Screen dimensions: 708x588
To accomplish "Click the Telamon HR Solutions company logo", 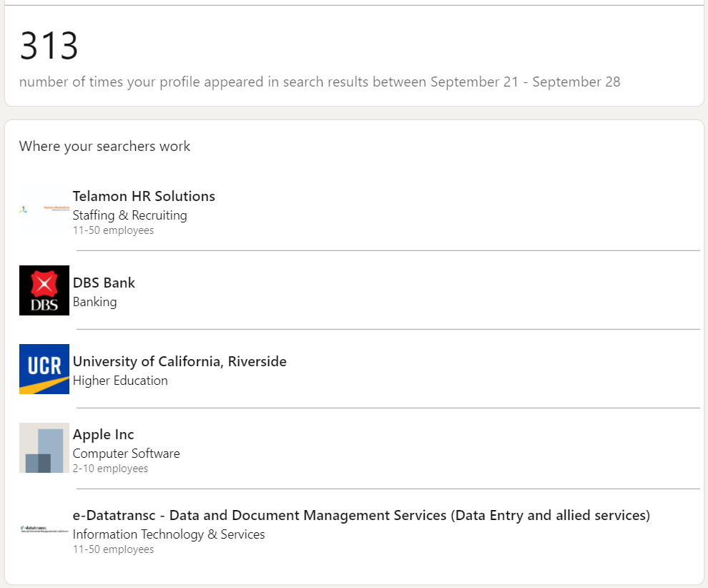I will pyautogui.click(x=44, y=209).
